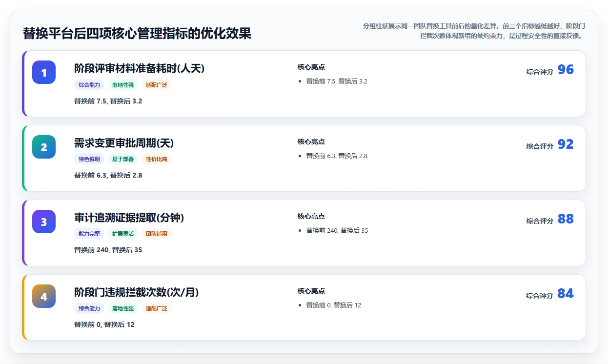
Task: Click the number 1 rank badge
Action: click(44, 72)
